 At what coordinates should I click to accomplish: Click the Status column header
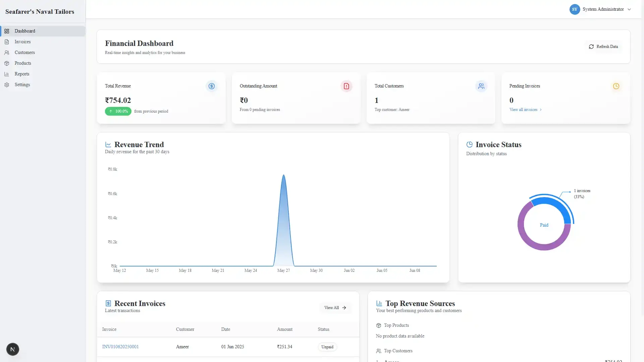coord(324,329)
